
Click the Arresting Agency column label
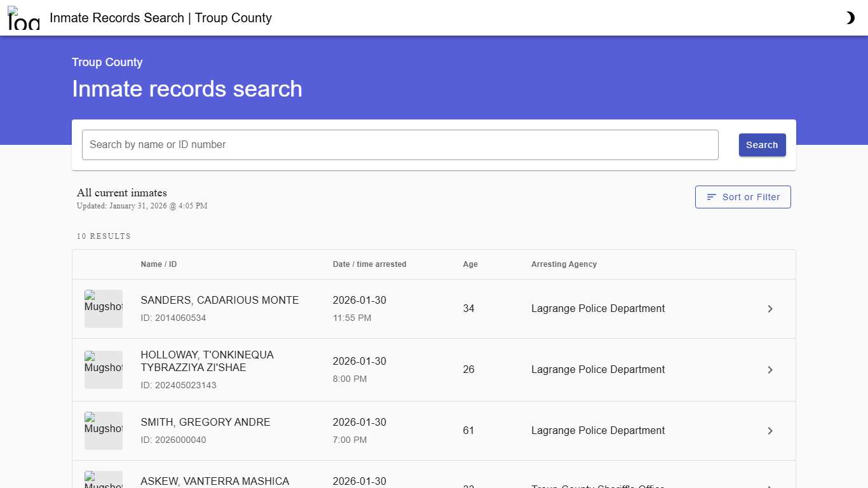pos(564,264)
